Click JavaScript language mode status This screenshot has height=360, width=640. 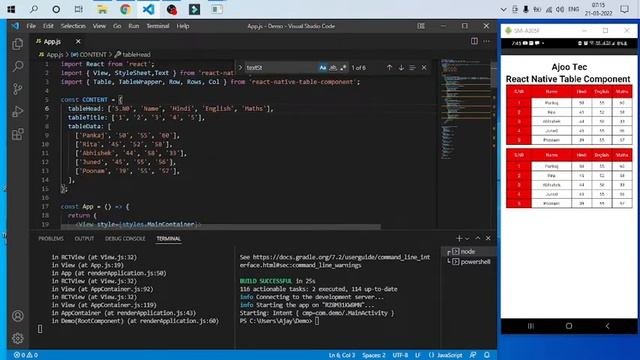coord(446,355)
